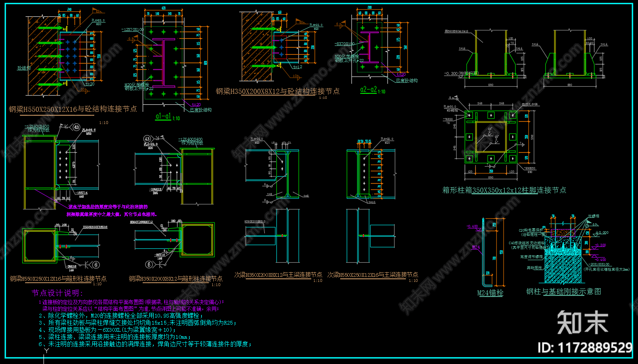638x364 pixels.
Task: Select note 4 "现场焊接用垫板为－6X30XL"
Action: point(107,330)
